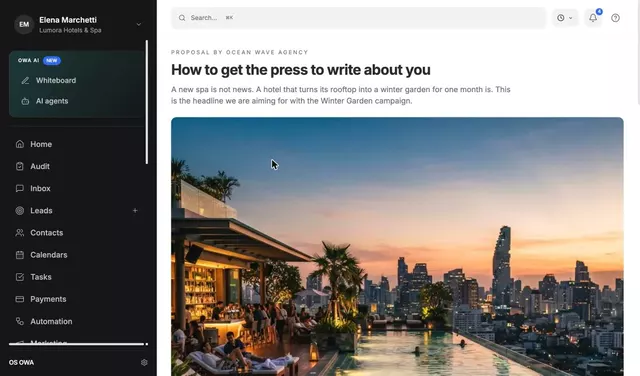Select Contacts in the sidebar
The height and width of the screenshot is (376, 640).
[47, 233]
